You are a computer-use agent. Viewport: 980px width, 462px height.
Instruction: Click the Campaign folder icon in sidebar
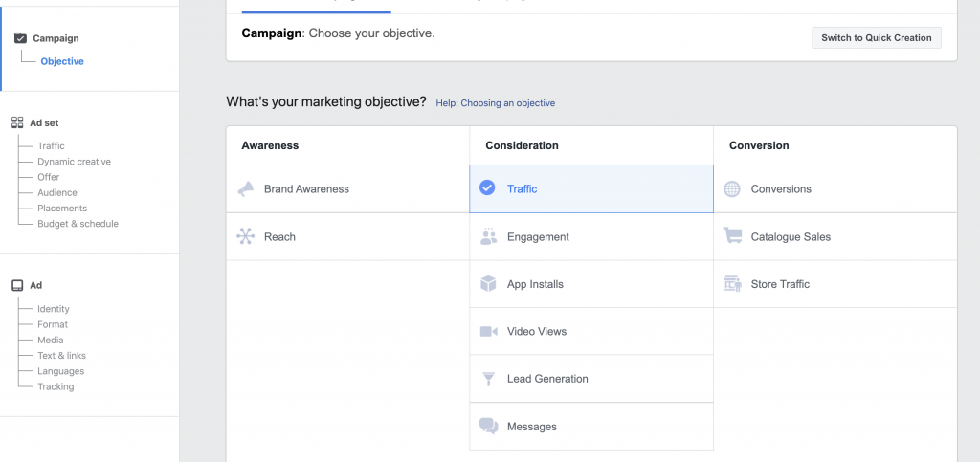20,38
